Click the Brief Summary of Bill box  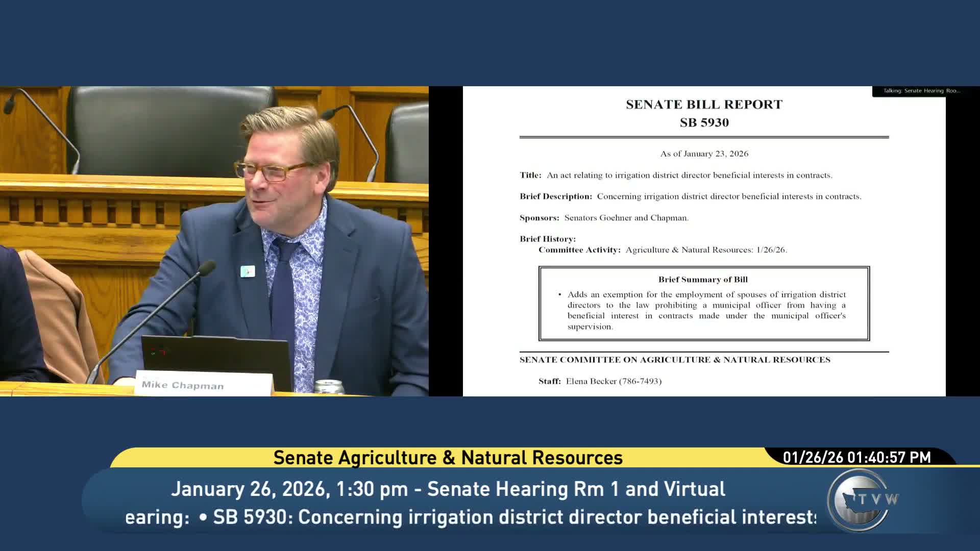[x=704, y=303]
